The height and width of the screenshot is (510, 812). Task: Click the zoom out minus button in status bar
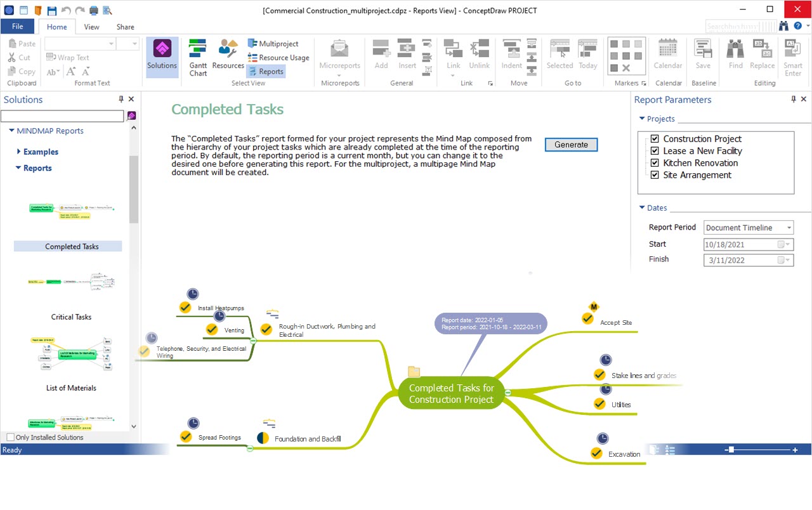click(727, 450)
